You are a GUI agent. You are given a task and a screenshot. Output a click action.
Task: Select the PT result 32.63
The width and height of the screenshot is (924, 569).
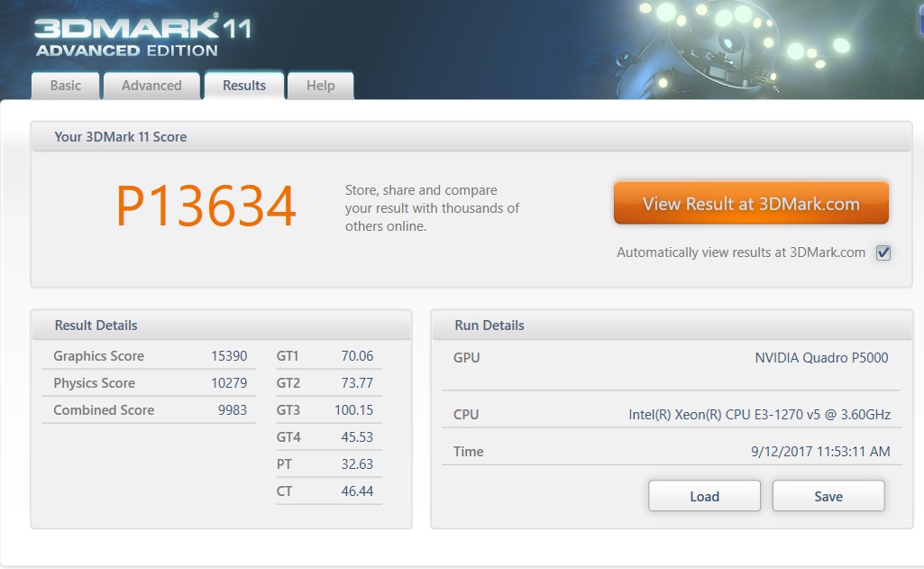click(x=357, y=464)
